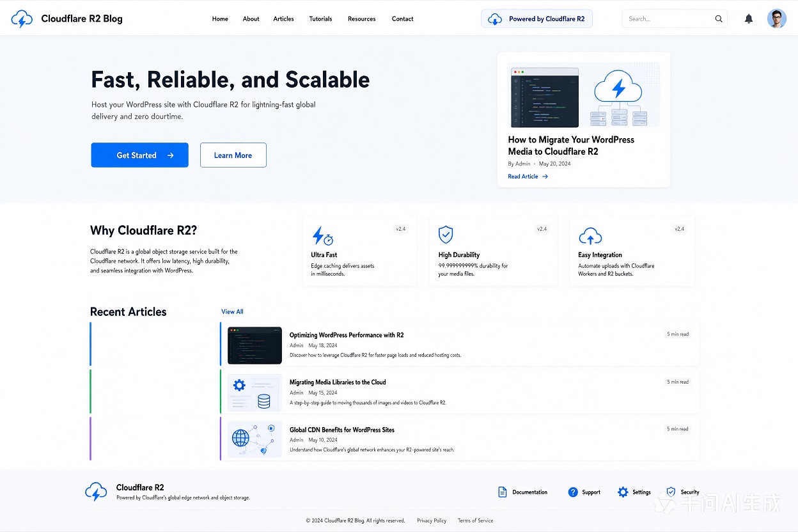The width and height of the screenshot is (798, 532).
Task: Open article Optimizing WordPress Performance with R2
Action: point(347,335)
